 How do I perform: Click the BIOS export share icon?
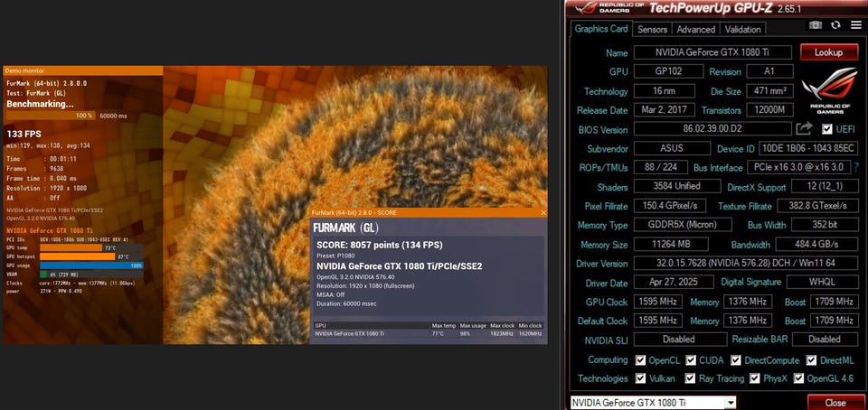pos(803,129)
